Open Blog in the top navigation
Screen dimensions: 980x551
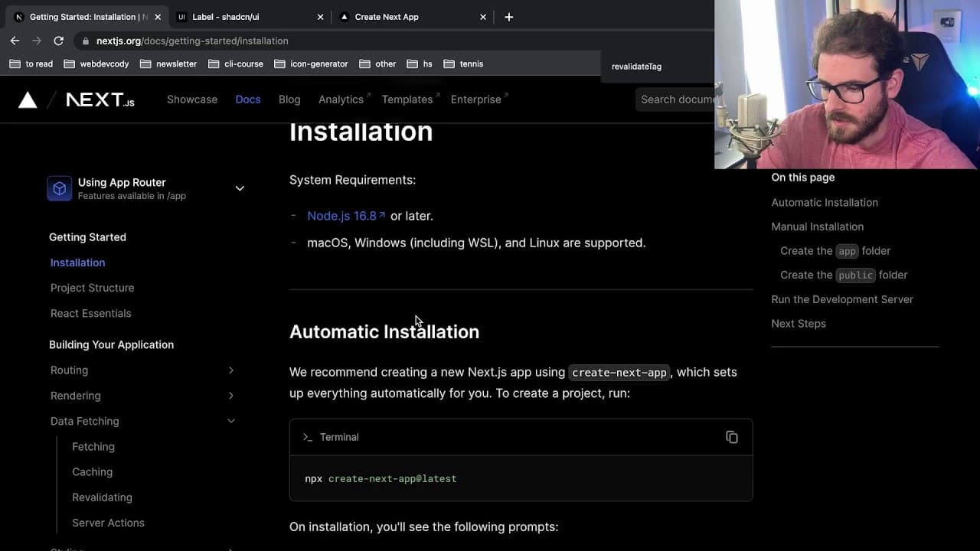click(x=289, y=99)
